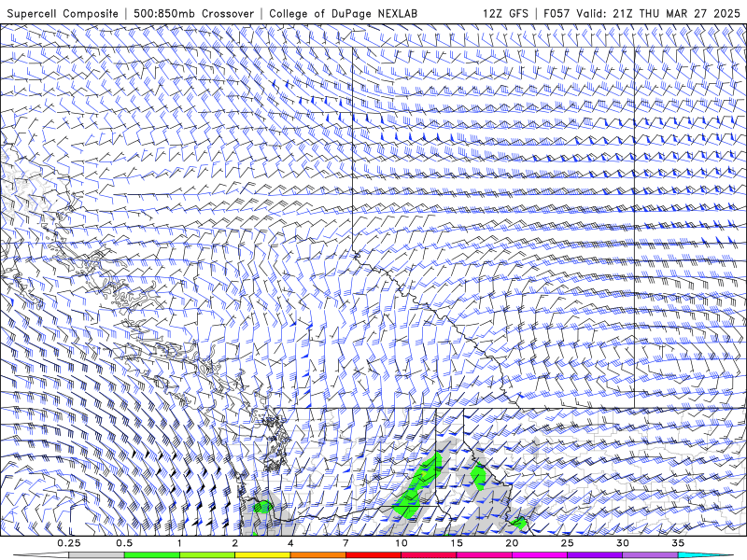Click the '12Z GFS' model run label
747x560 pixels.
[505, 13]
